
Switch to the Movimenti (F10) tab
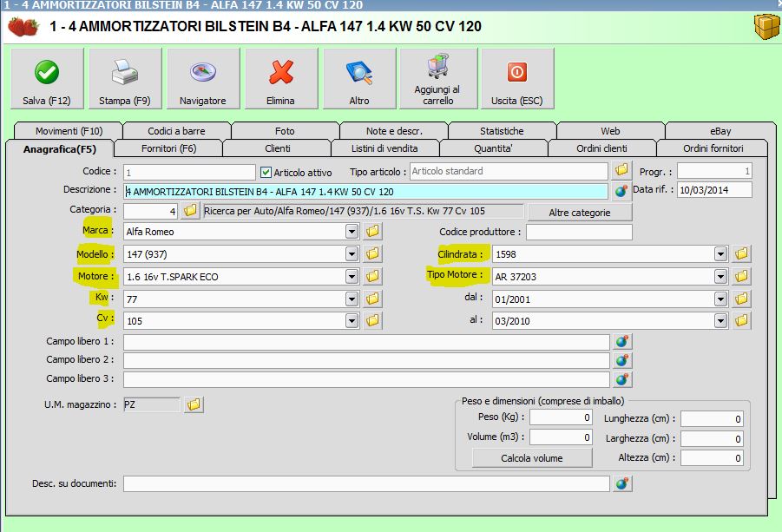pyautogui.click(x=69, y=131)
